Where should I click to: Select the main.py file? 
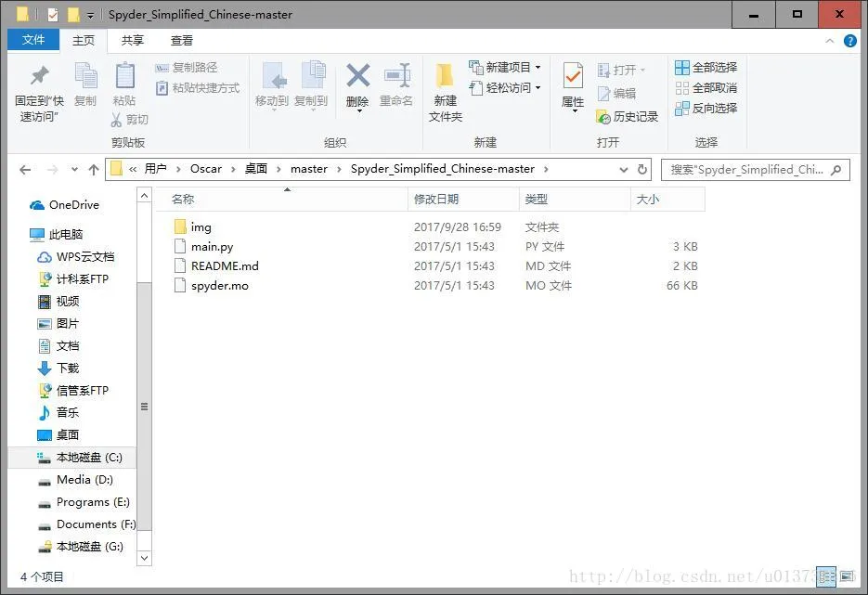[x=212, y=247]
